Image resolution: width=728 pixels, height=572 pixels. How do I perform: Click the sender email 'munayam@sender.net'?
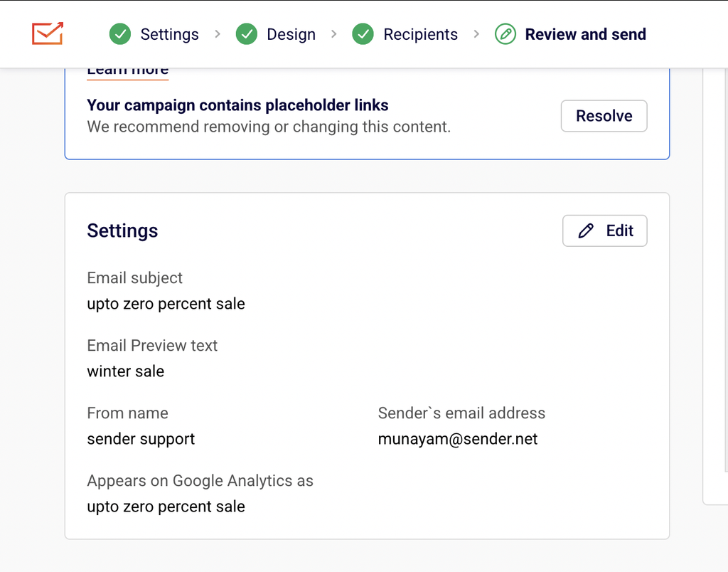click(x=458, y=439)
